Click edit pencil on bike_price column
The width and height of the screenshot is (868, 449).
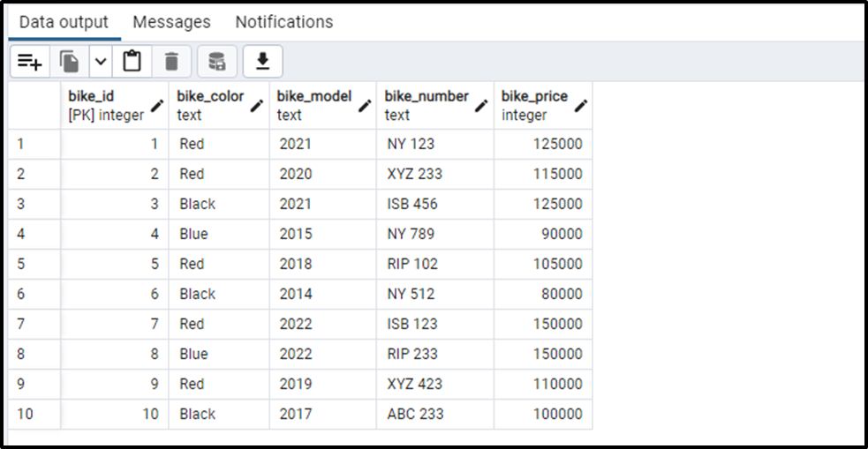(x=580, y=106)
